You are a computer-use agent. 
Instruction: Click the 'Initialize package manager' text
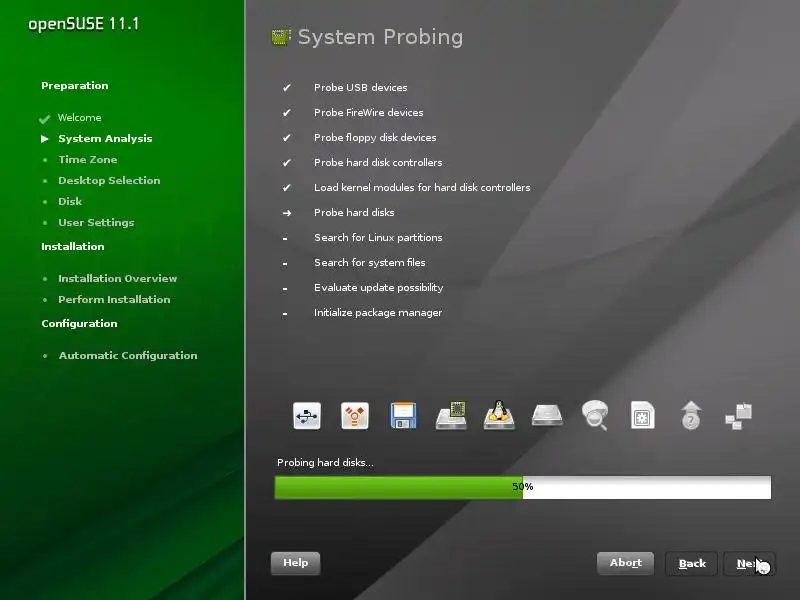pyautogui.click(x=378, y=313)
